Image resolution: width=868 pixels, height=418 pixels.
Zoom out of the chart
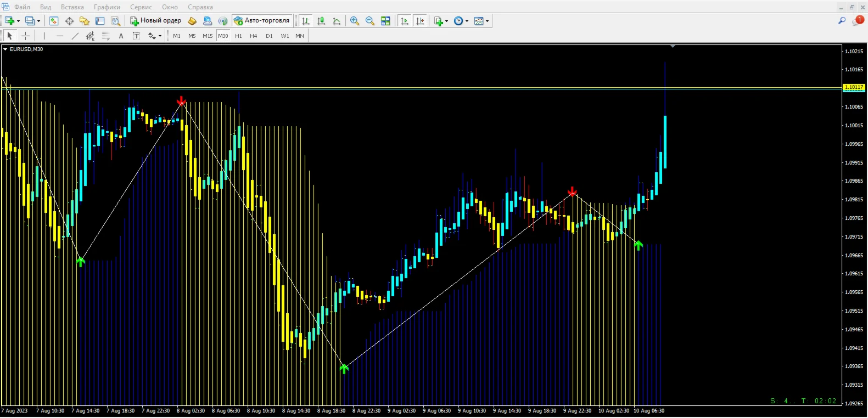[x=370, y=21]
